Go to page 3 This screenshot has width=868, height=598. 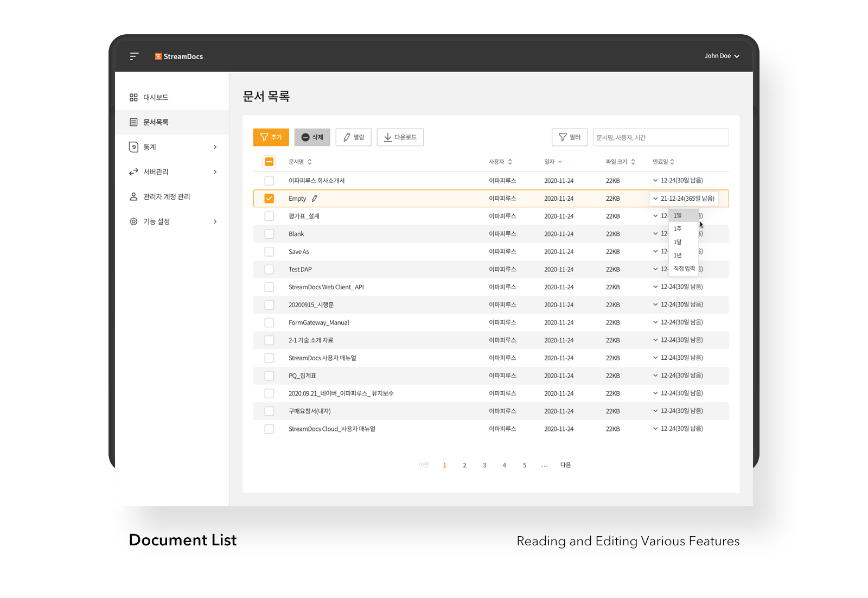(x=484, y=466)
